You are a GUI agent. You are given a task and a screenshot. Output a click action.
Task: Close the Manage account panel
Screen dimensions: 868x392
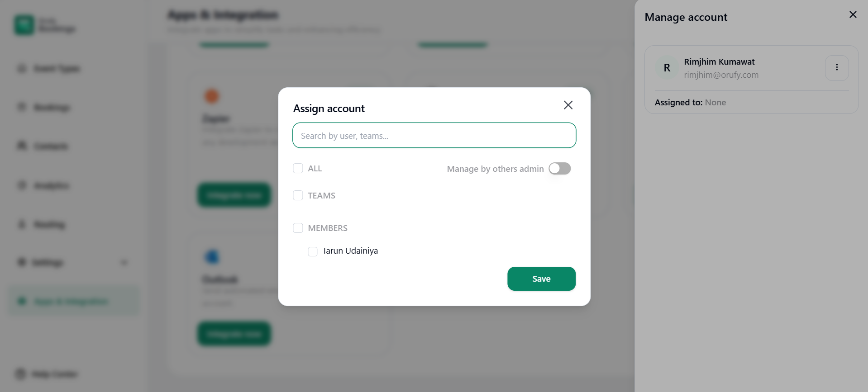point(853,15)
